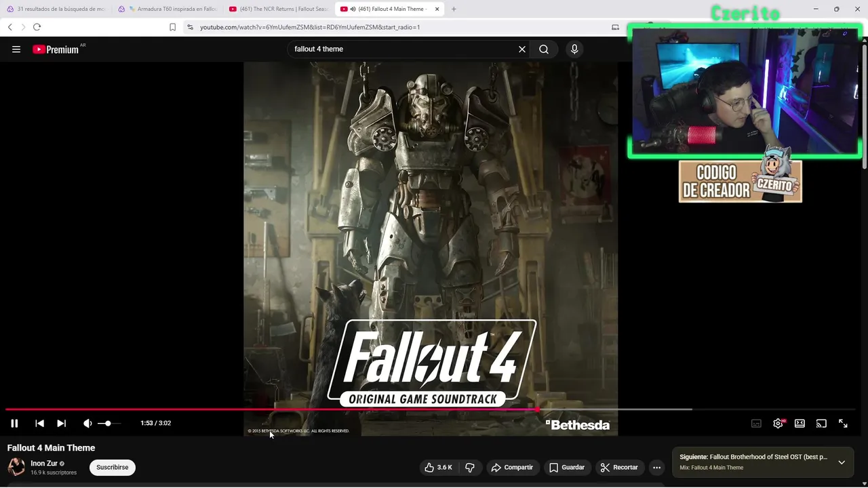The image size is (868, 488).
Task: Go to YouTube Premium home logo
Action: (56, 49)
